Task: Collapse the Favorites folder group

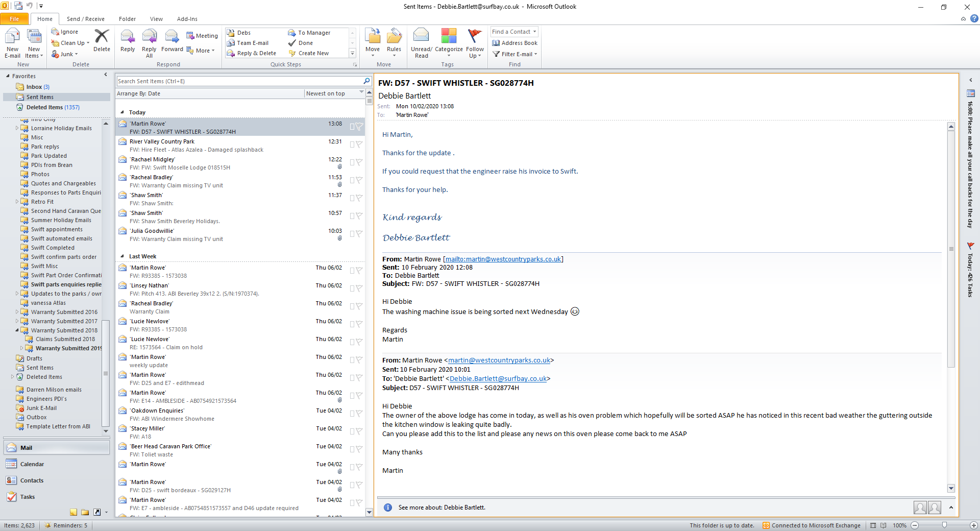Action: (8, 76)
